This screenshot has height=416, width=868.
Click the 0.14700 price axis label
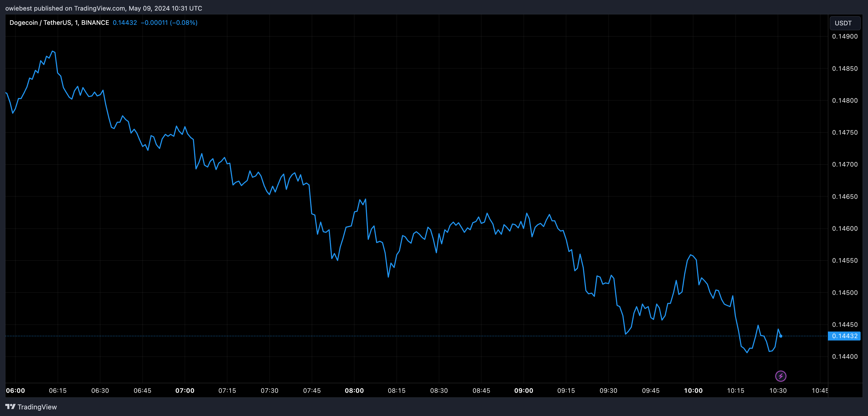845,164
